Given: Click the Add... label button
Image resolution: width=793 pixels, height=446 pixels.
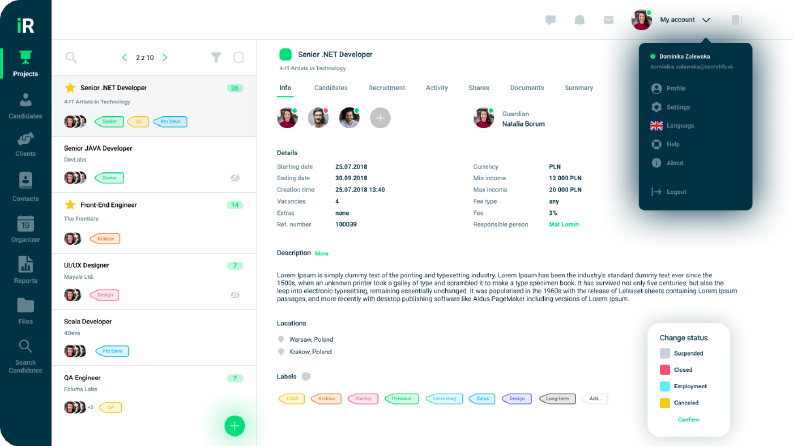Looking at the screenshot, I should [595, 398].
